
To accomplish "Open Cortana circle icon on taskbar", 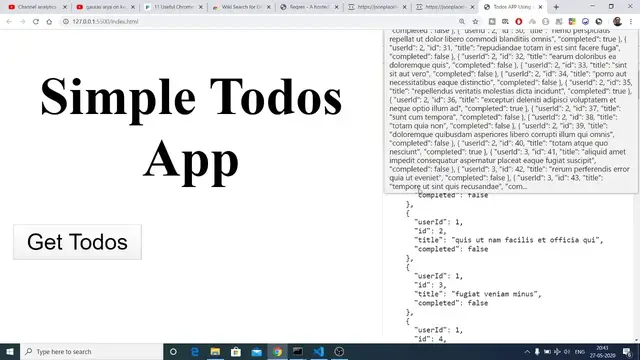I will coord(173,351).
